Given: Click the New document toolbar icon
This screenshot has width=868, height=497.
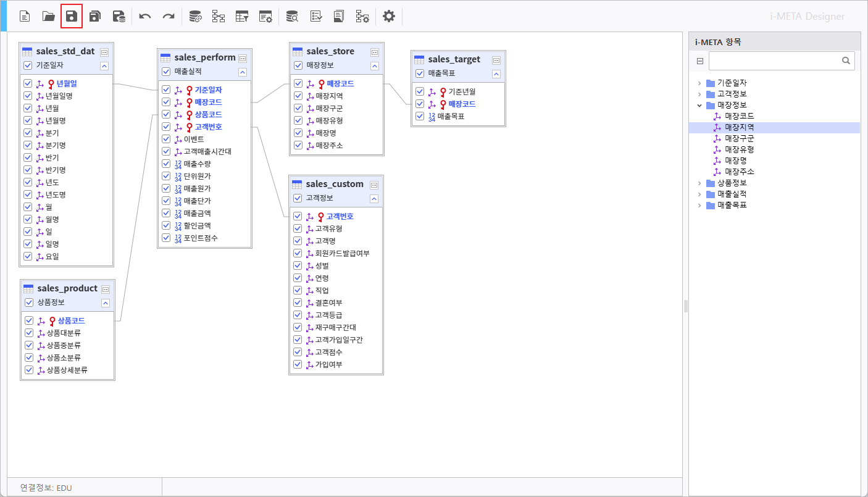Looking at the screenshot, I should tap(25, 17).
